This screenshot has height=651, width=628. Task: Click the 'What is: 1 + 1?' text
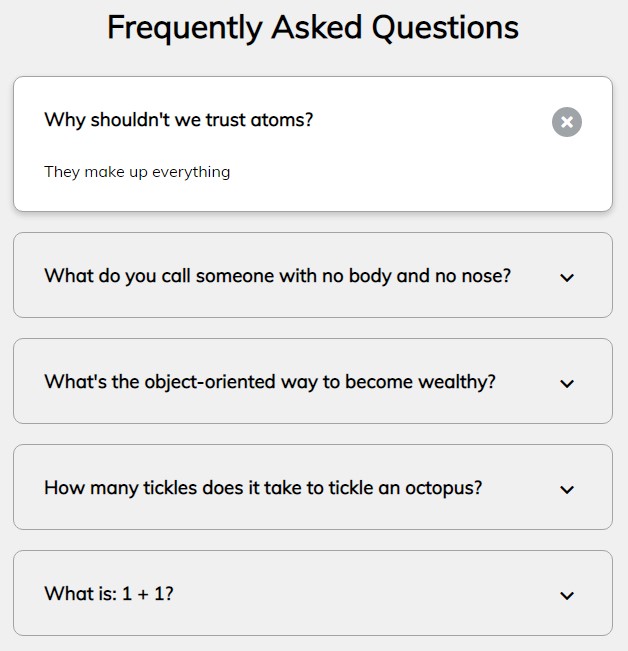click(x=109, y=594)
